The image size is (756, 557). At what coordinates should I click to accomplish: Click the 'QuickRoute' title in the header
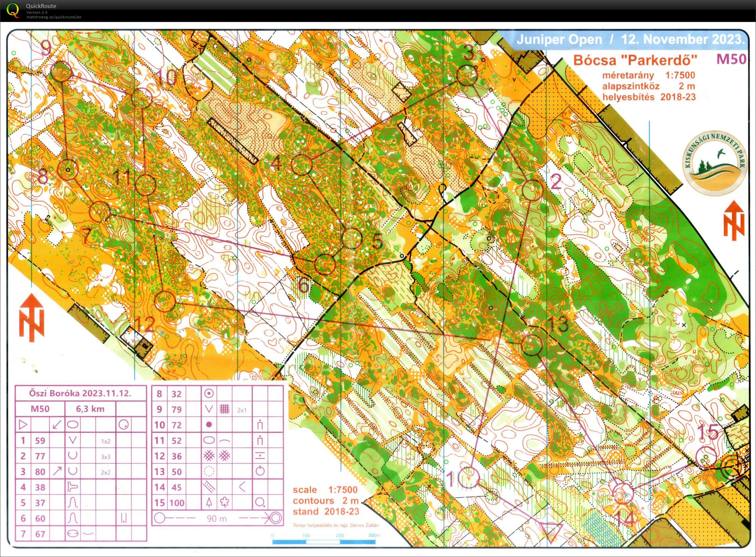pyautogui.click(x=41, y=6)
